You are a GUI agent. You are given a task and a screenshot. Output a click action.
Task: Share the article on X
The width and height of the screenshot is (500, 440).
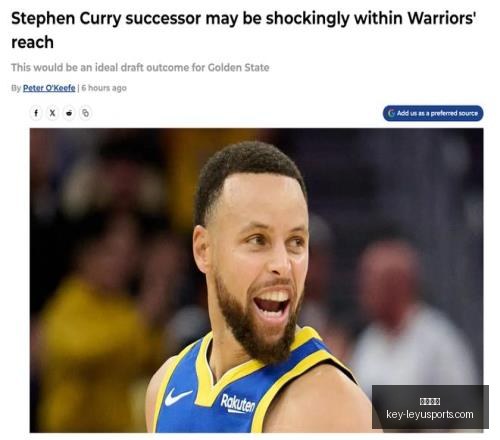coord(52,113)
